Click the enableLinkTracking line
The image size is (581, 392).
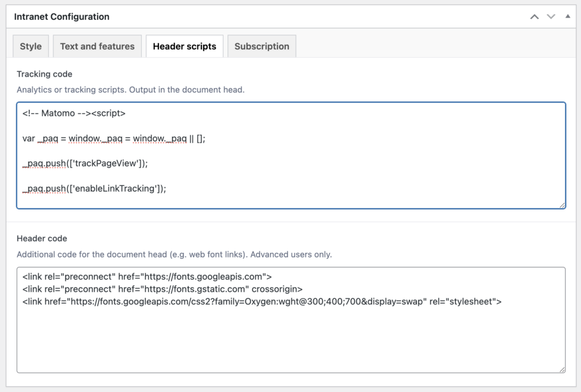[102, 188]
